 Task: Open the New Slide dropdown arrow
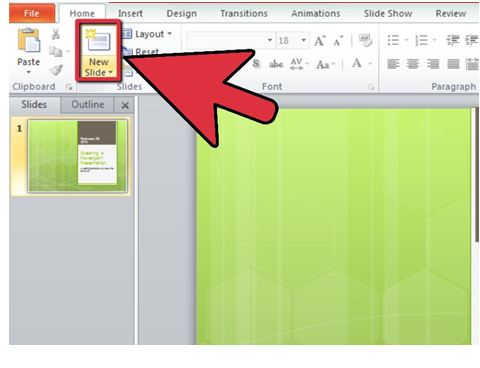coord(110,72)
